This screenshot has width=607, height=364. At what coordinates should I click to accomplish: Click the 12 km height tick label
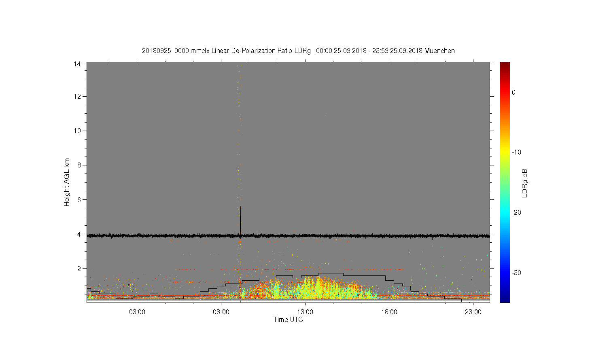(x=77, y=96)
